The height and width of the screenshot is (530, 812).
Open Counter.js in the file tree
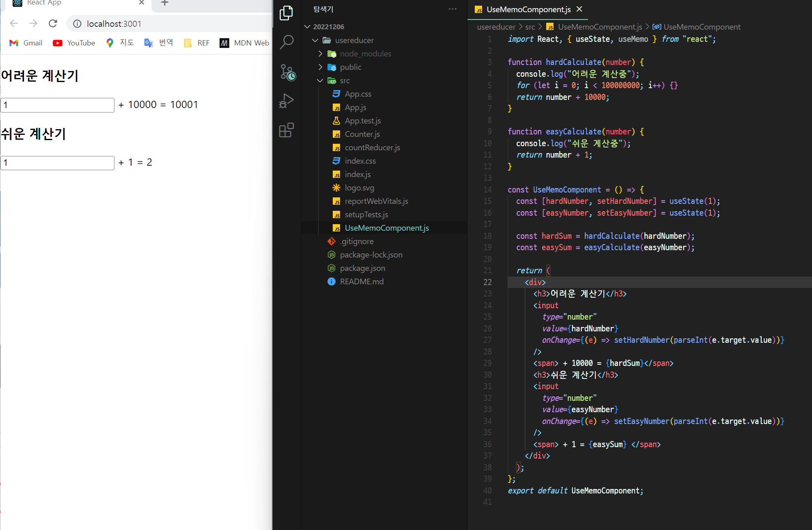362,134
